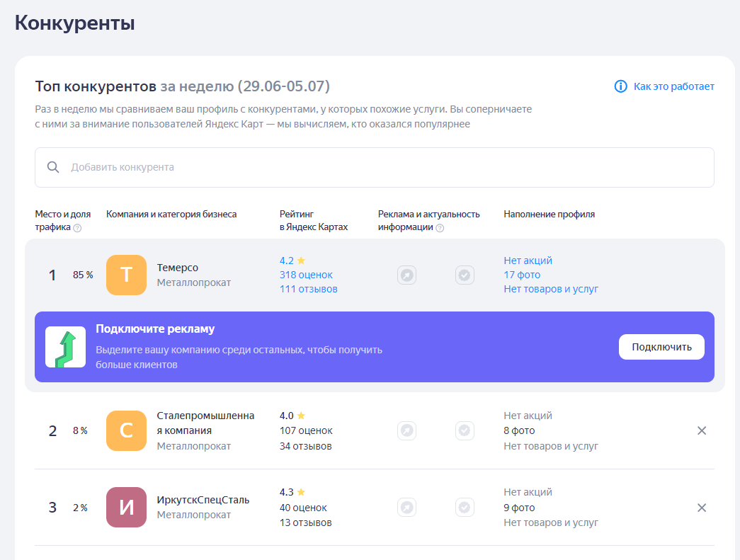Click the 'ИркутскСпецСталь' company name
This screenshot has height=560, width=740.
click(x=203, y=500)
